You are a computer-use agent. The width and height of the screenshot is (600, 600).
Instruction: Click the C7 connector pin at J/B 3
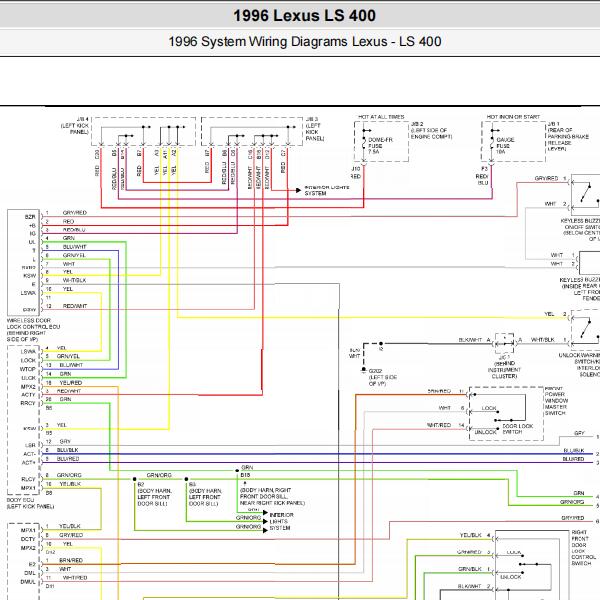(283, 153)
